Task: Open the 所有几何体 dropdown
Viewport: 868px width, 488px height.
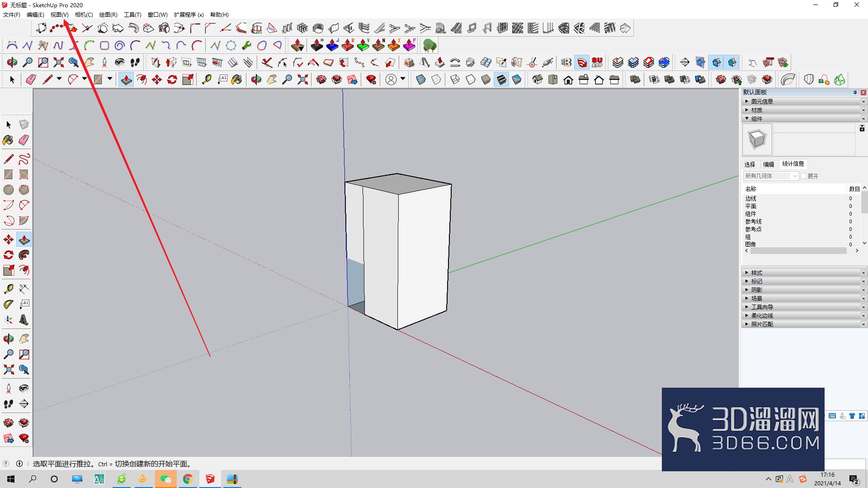Action: (771, 176)
